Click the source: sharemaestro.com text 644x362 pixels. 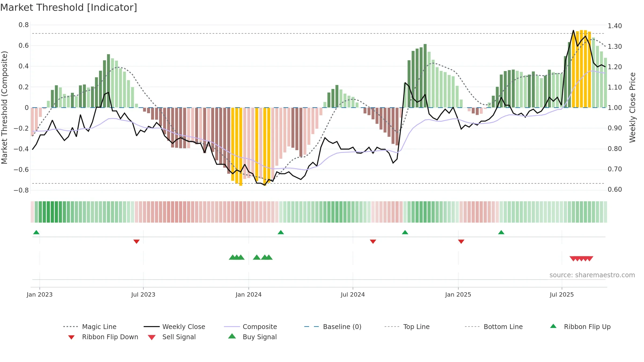(592, 275)
